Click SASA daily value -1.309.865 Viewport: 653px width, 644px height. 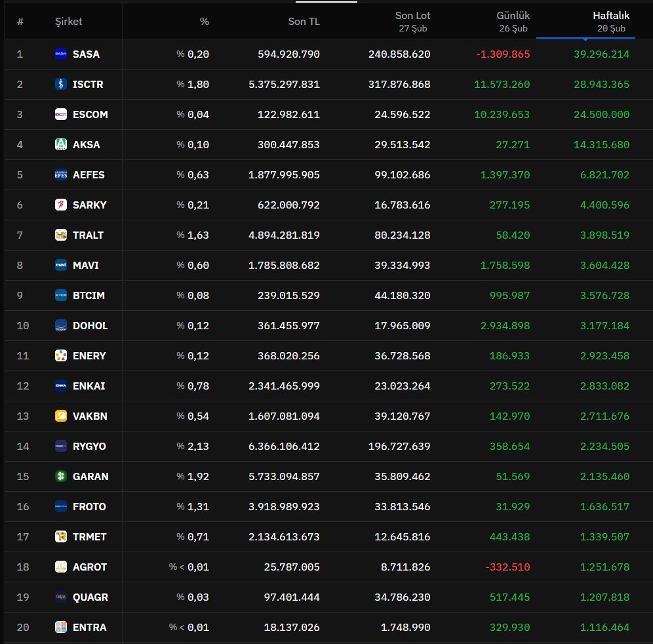tap(503, 54)
